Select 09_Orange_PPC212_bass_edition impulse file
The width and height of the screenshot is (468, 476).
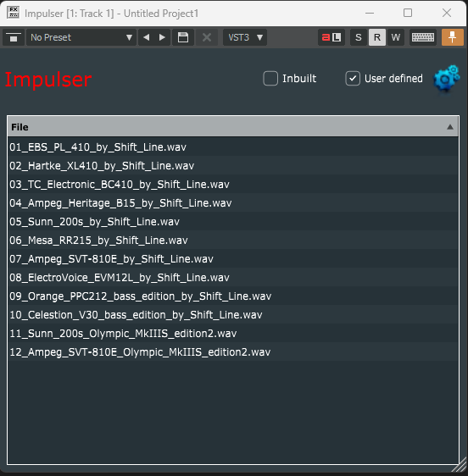coord(233,296)
